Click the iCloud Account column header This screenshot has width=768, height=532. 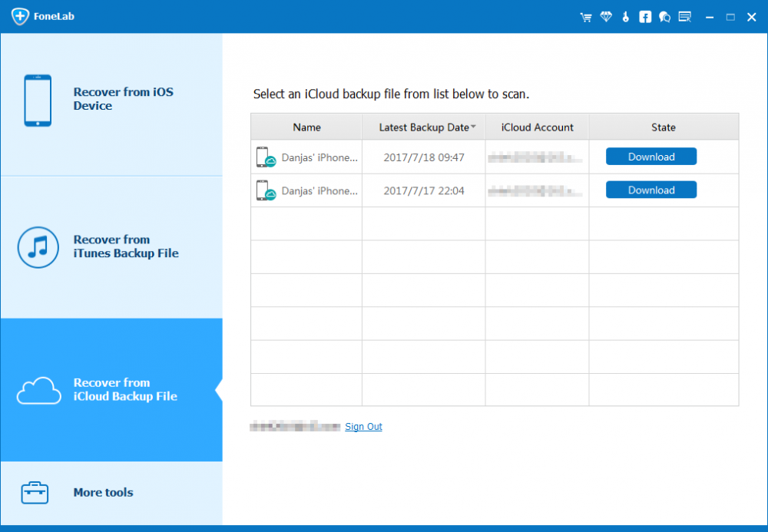(x=537, y=127)
